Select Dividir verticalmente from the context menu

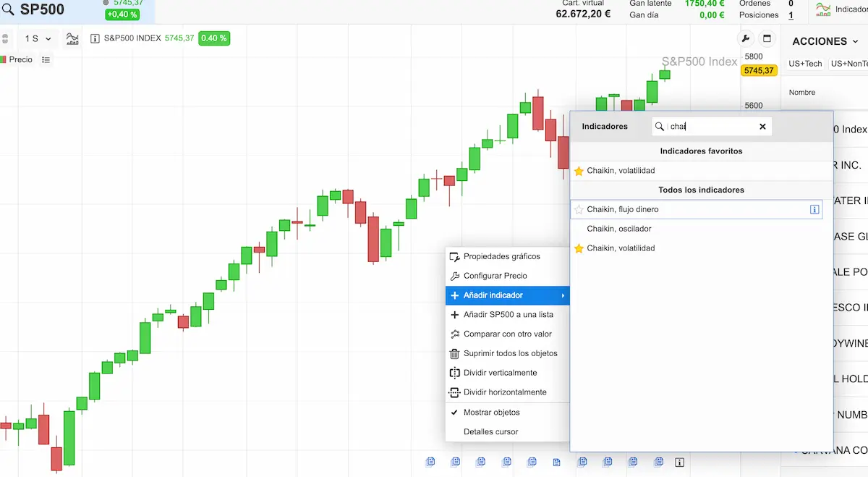click(500, 373)
